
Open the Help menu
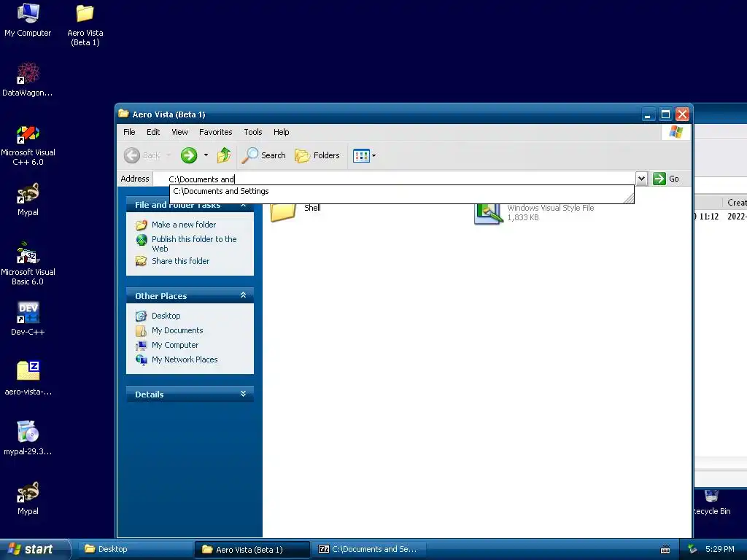point(281,132)
